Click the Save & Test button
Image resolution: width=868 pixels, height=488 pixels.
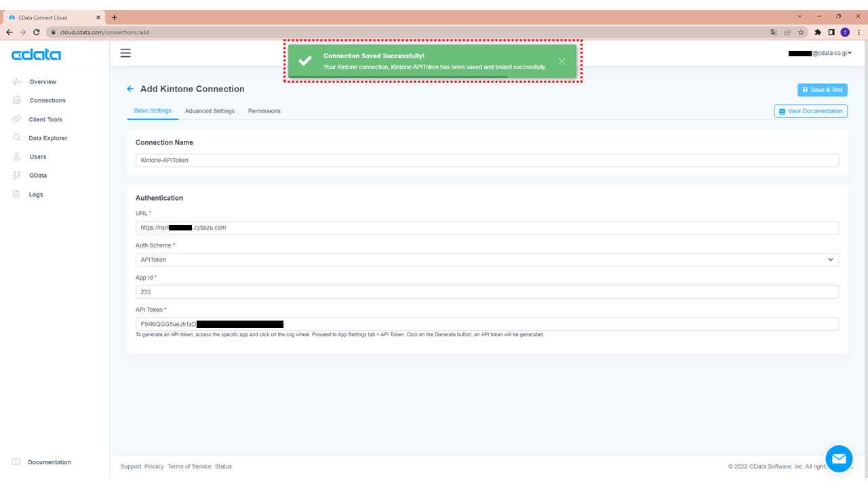coord(822,89)
